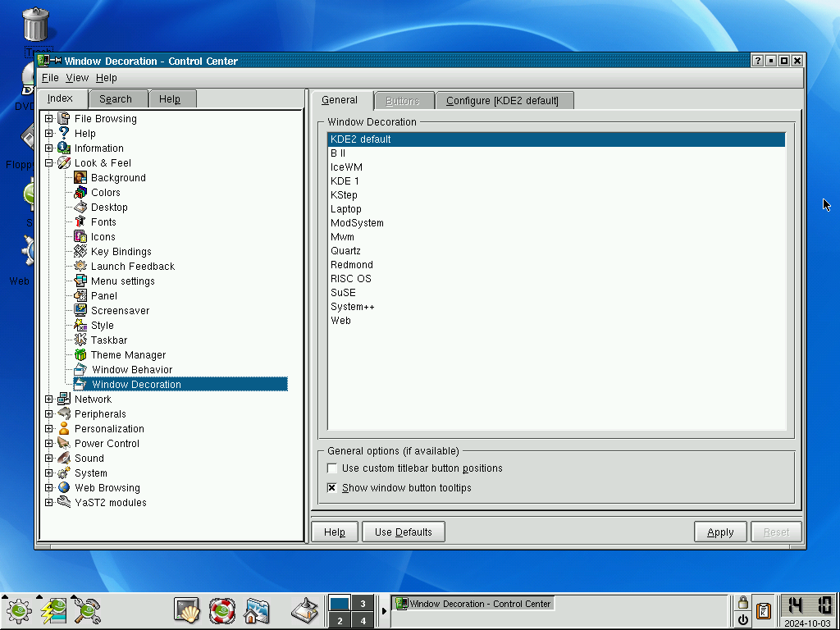Open the Background settings icon

80,178
